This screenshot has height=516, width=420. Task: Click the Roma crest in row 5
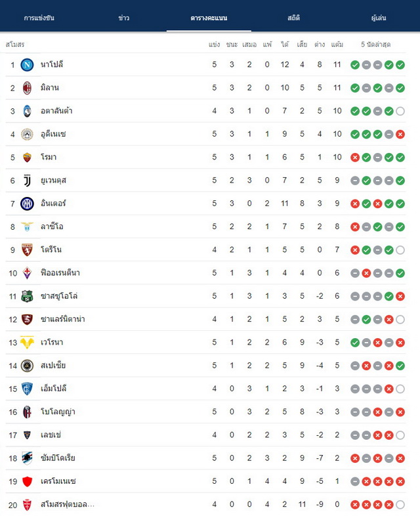pyautogui.click(x=27, y=158)
